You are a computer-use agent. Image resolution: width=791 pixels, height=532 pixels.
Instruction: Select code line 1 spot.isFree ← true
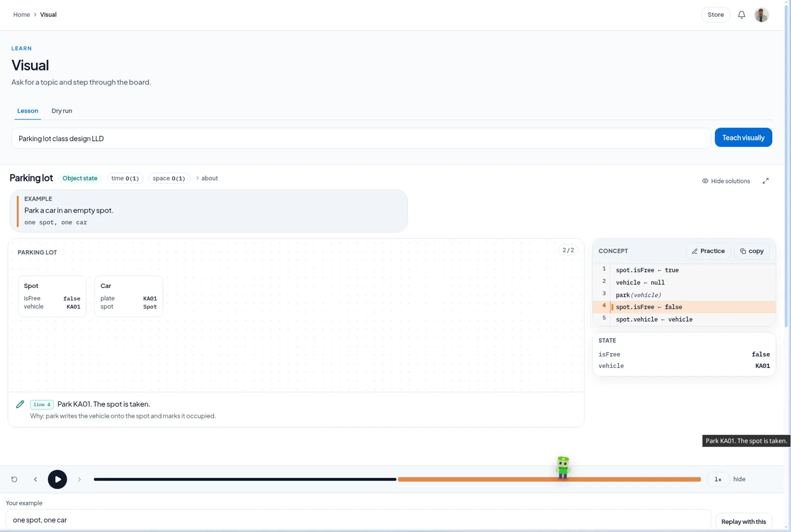pos(684,270)
